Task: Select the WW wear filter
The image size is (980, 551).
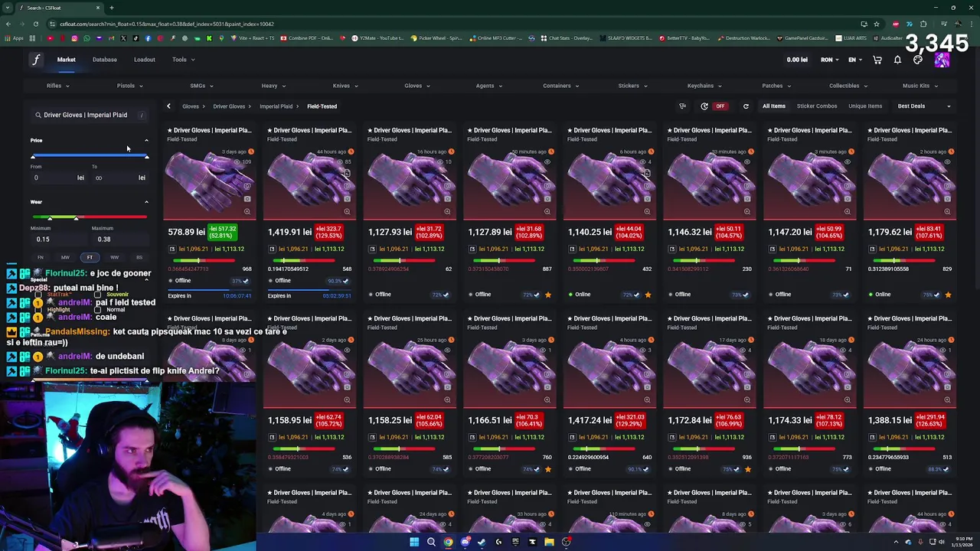Action: (114, 257)
